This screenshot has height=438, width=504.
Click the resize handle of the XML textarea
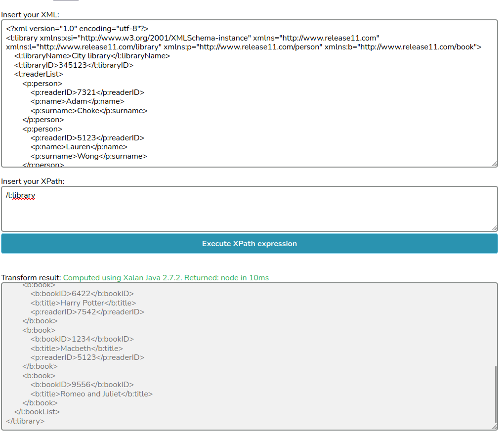click(x=494, y=164)
